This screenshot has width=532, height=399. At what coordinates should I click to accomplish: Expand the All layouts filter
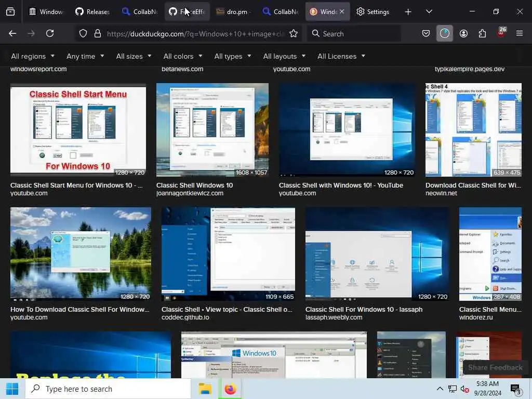point(284,56)
